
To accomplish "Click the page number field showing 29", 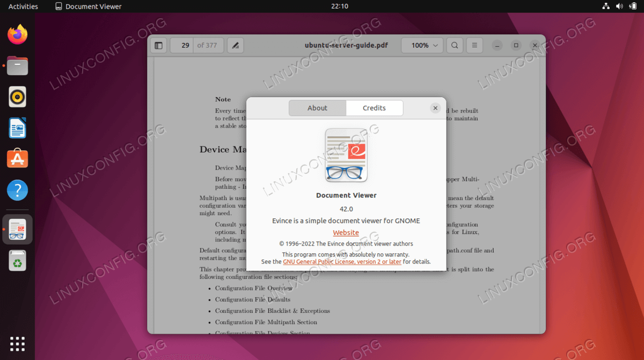I will click(182, 46).
